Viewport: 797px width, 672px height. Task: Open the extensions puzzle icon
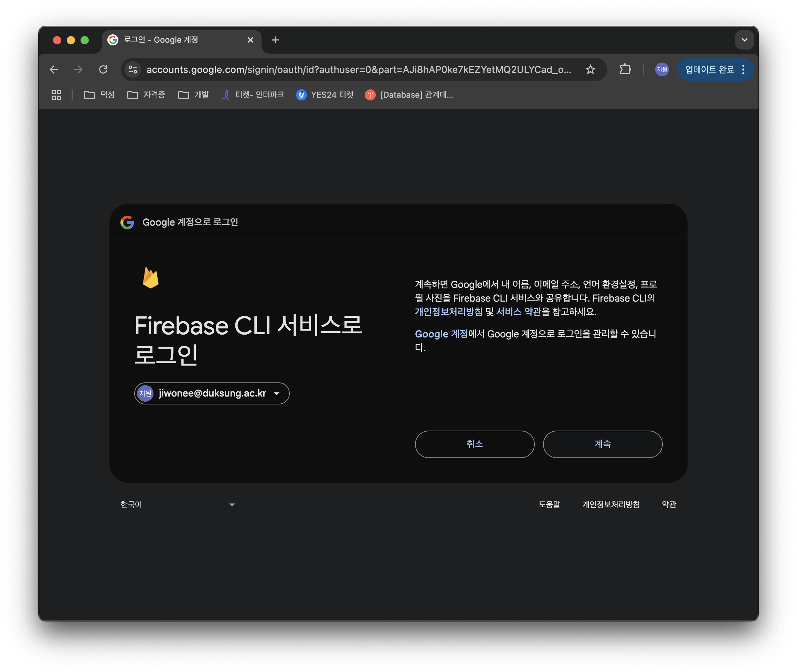(625, 69)
